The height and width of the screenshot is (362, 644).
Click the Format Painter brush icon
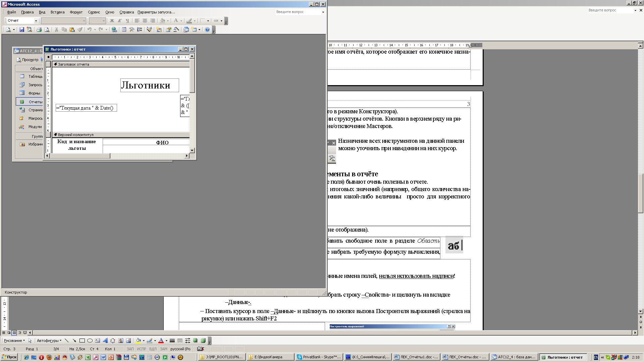pyautogui.click(x=80, y=29)
